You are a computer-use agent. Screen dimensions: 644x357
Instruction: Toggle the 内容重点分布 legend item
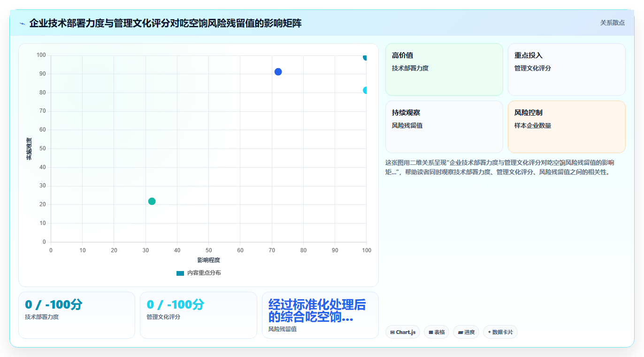199,273
